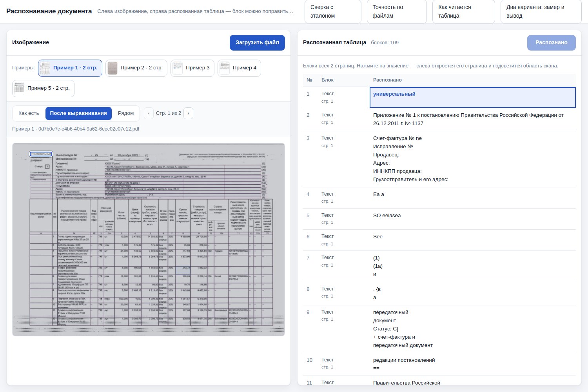Click the Загрузить файл button

click(257, 43)
